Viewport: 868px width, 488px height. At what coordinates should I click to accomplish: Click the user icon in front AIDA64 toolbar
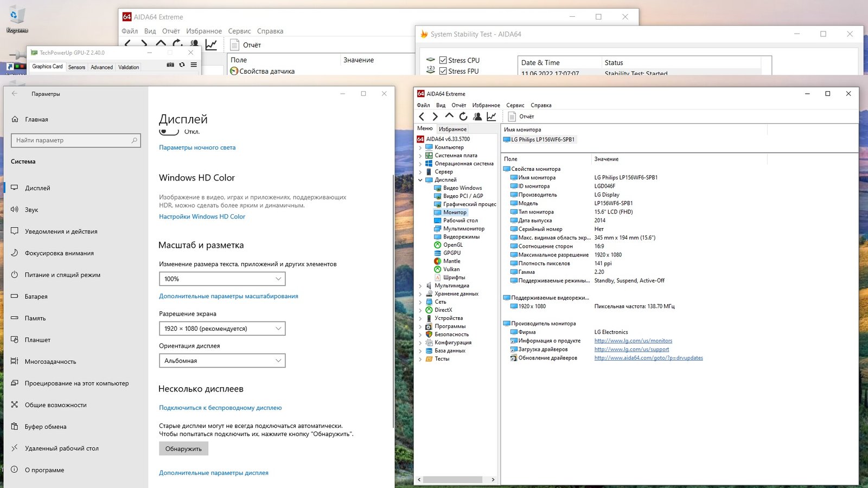[477, 117]
